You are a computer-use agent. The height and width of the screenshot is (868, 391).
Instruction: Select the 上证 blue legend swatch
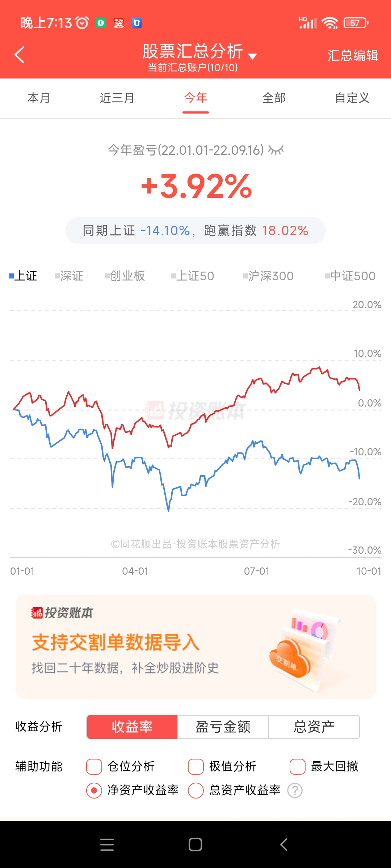11,276
